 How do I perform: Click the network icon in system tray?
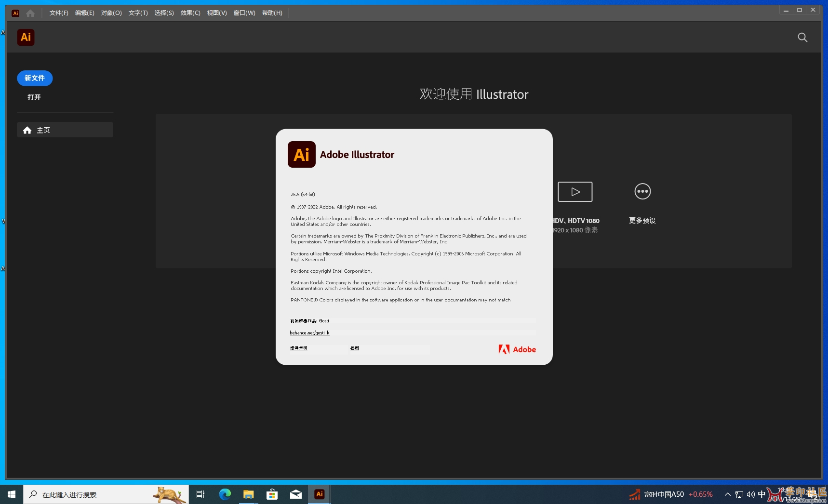pos(739,494)
